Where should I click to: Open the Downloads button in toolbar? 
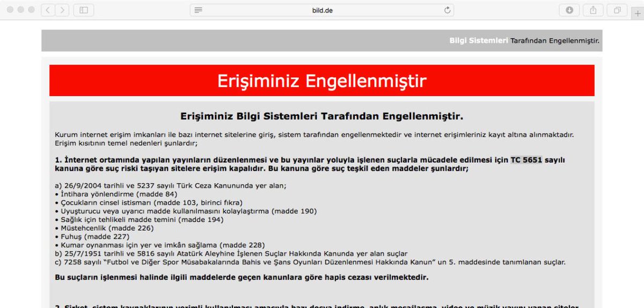[x=569, y=10]
